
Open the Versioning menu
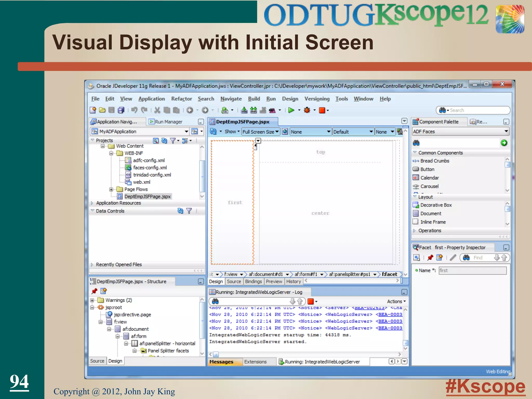(317, 99)
